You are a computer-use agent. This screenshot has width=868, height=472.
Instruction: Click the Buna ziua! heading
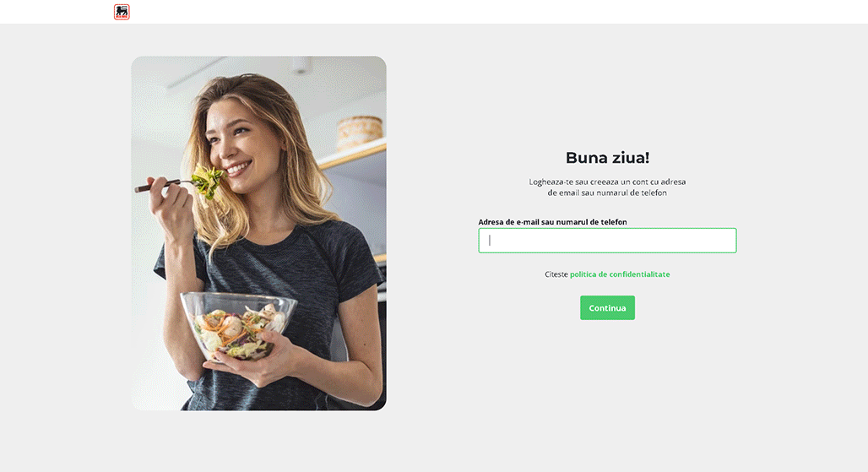[607, 158]
